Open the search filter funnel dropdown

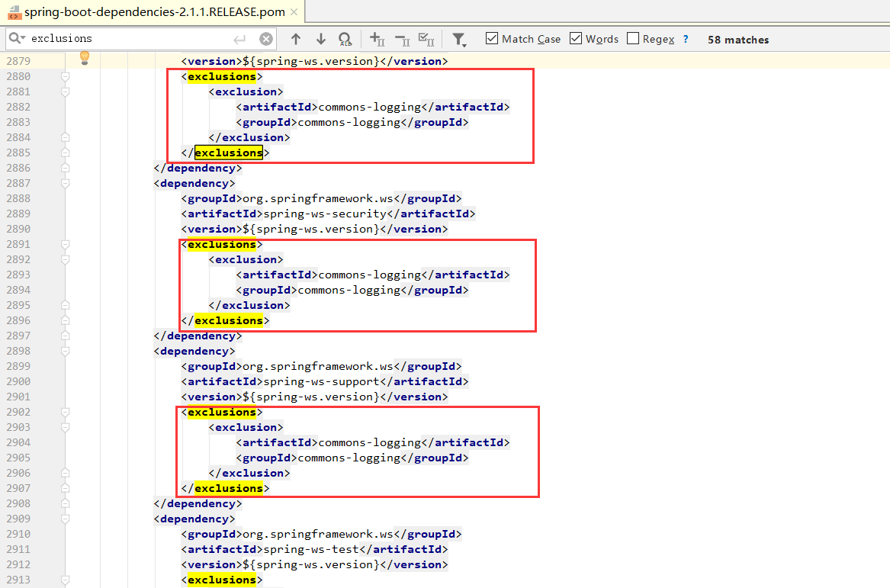tap(459, 39)
